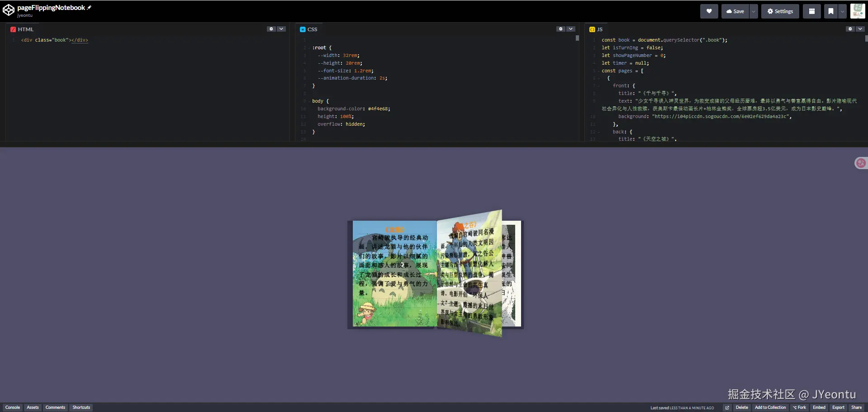Fold the back object in JS
Screen dimensions: 868x412
pos(599,132)
